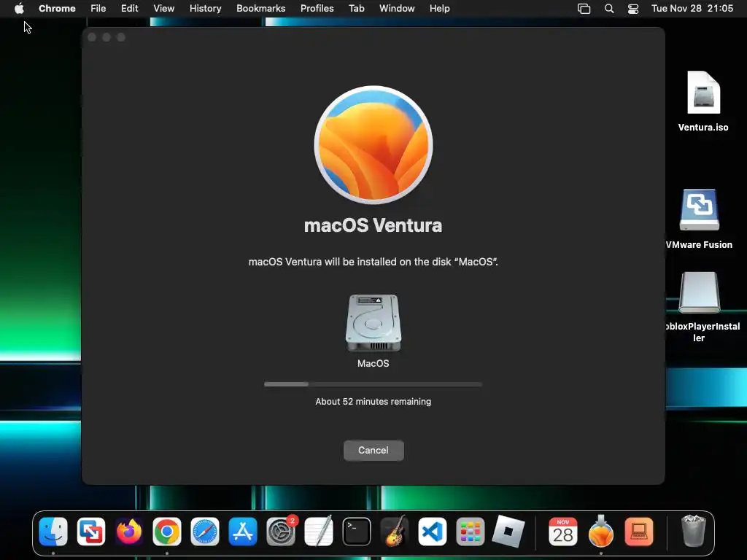
Task: Open Visual Studio Code in dock
Action: pos(433,532)
